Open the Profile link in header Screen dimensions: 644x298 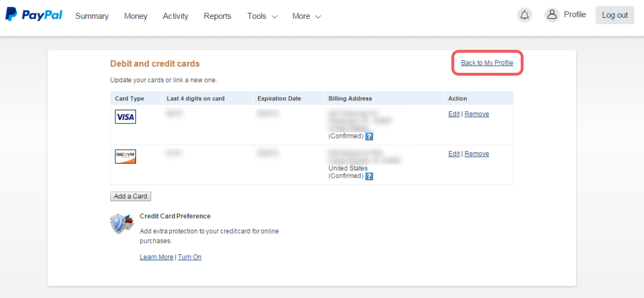pos(575,15)
